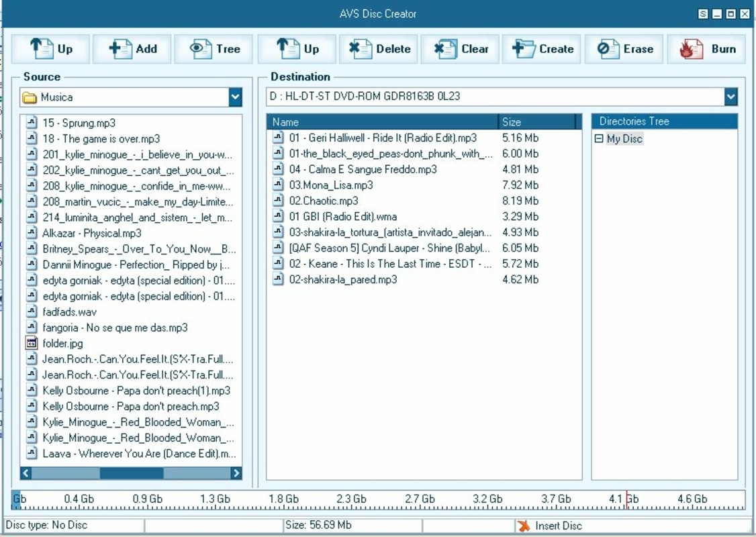The image size is (756, 537).
Task: Select 01 - Geri Halliwell - Ride It file
Action: (383, 138)
